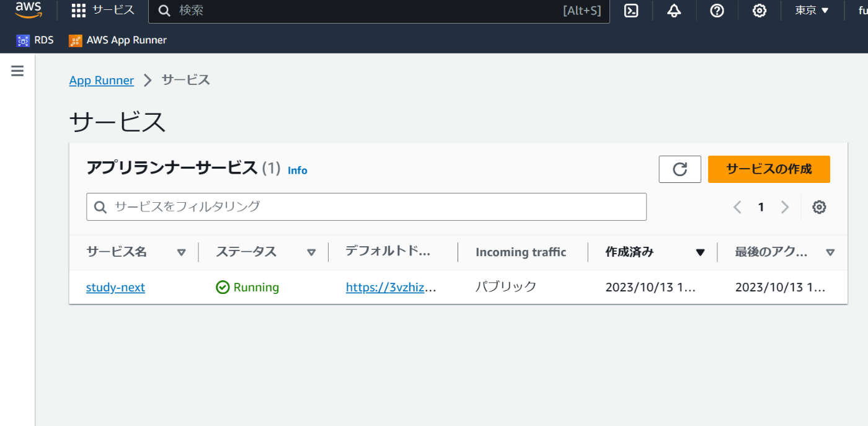Open the Services grid menu
Image resolution: width=868 pixels, height=426 pixels.
[103, 10]
